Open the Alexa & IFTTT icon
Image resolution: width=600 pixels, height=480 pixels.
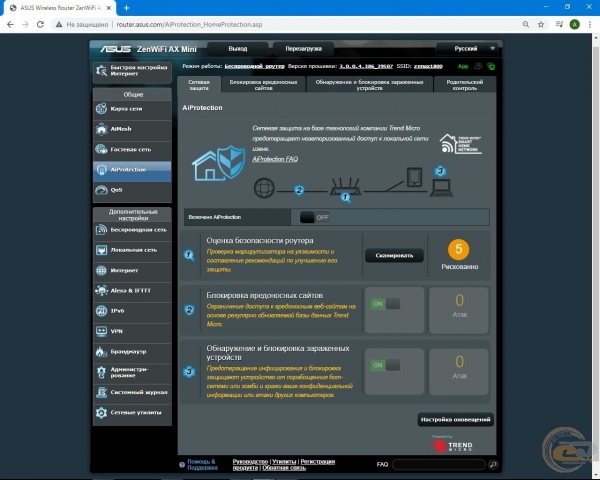coord(101,291)
